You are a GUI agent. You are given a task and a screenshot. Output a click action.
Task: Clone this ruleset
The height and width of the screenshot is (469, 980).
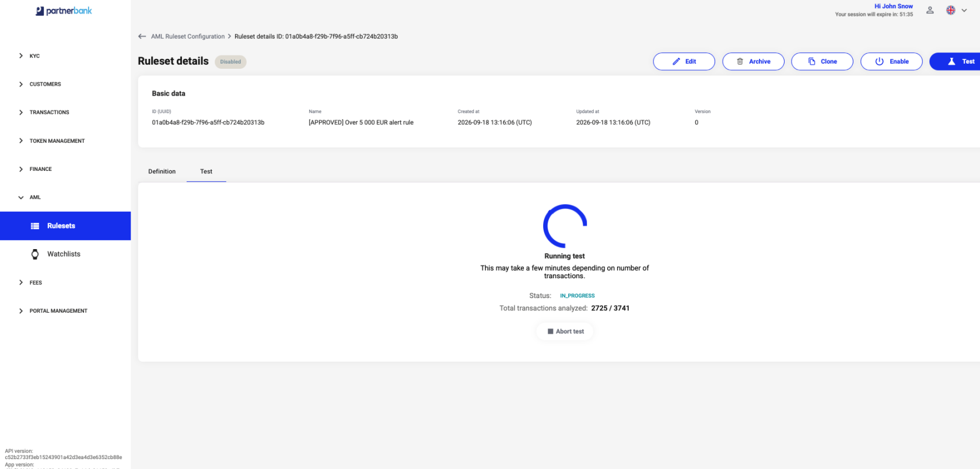point(822,61)
